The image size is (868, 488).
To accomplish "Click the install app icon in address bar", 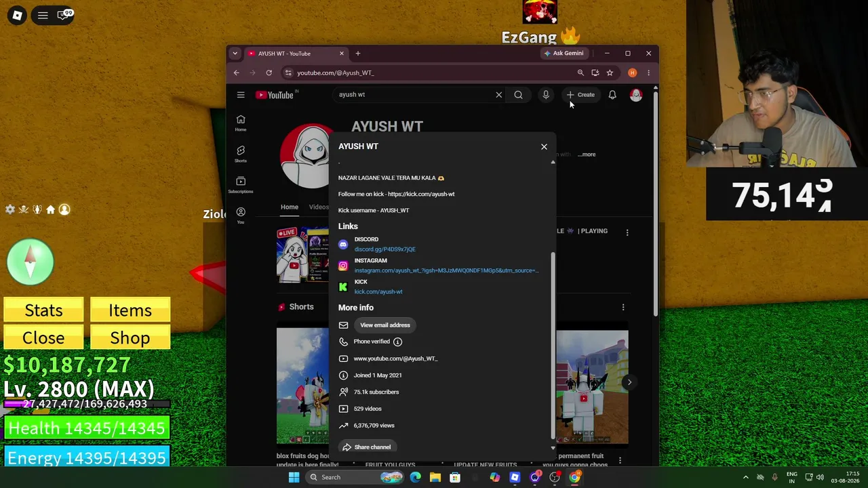I will 595,73.
